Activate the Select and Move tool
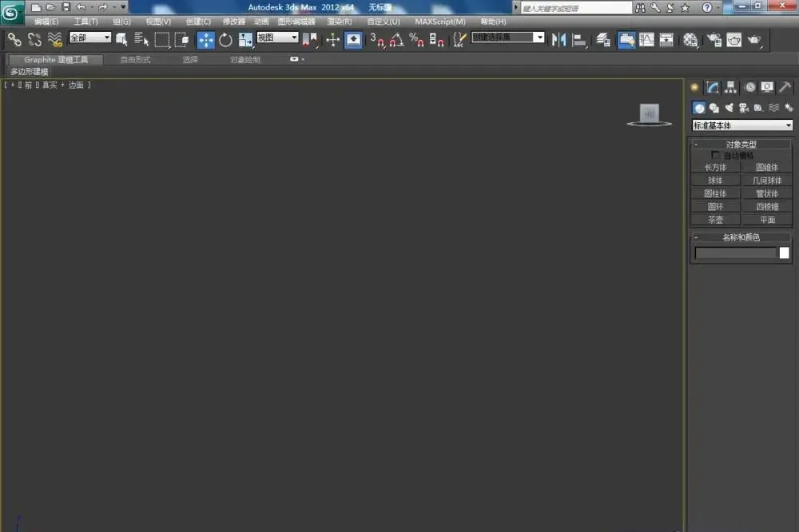The height and width of the screenshot is (532, 799). coord(206,40)
